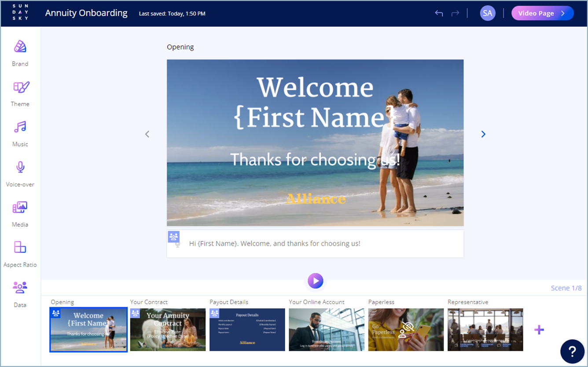Go to the Video Page
The height and width of the screenshot is (367, 588).
[542, 13]
